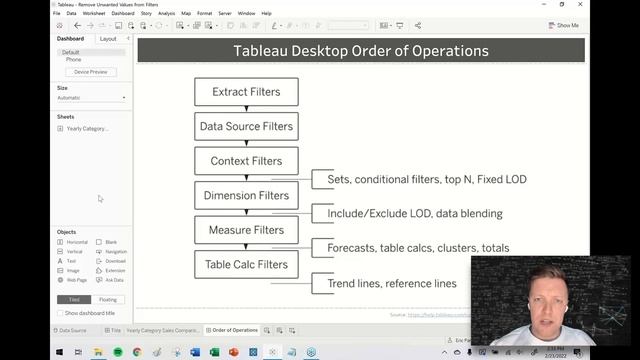
Task: Open Chrome from the taskbar
Action: pyautogui.click(x=137, y=352)
